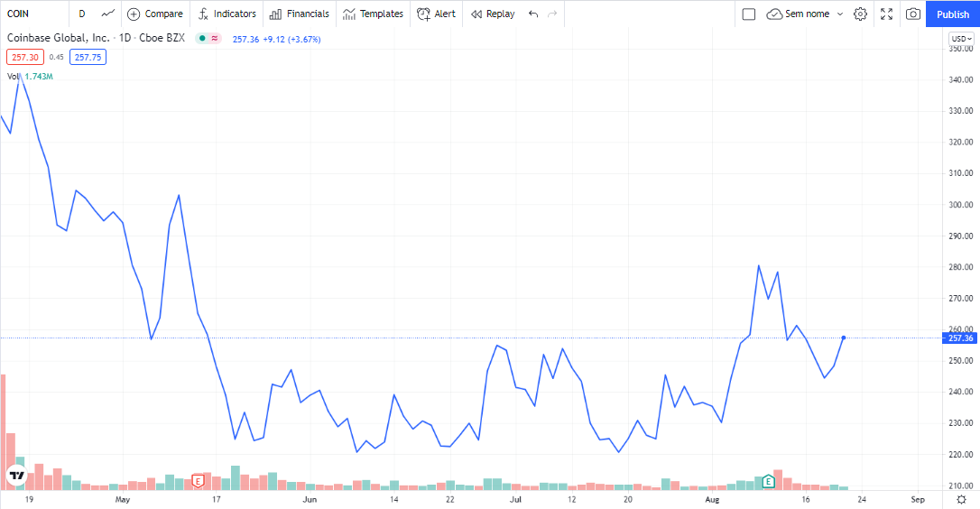
Task: Enter fullscreen mode
Action: (886, 14)
